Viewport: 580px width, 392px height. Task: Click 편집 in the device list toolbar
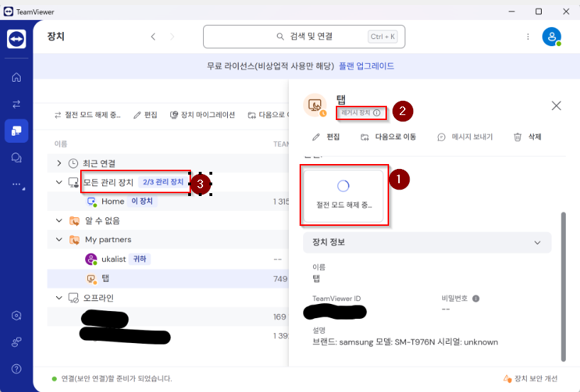[x=146, y=115]
